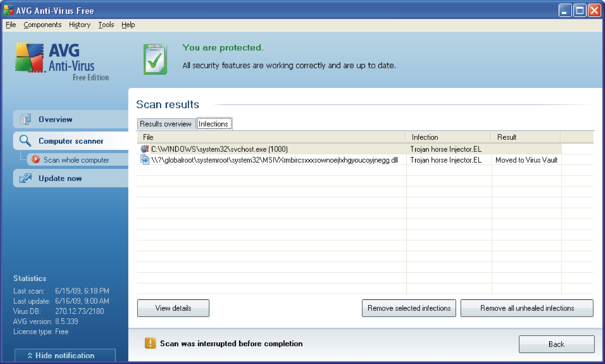Click the green protected clipboard status icon
The width and height of the screenshot is (605, 364).
pos(155,59)
